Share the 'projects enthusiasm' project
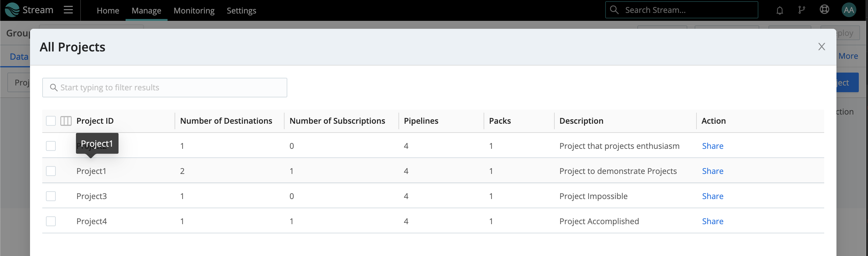 point(713,146)
